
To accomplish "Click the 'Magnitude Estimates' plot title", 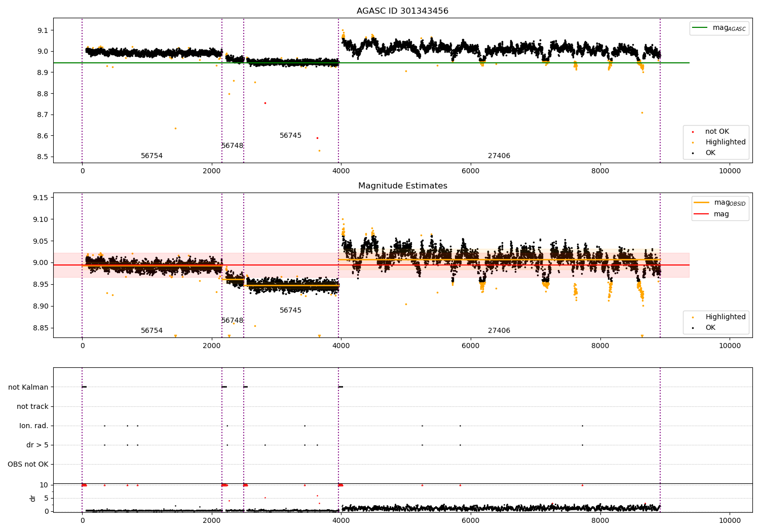I will [402, 186].
